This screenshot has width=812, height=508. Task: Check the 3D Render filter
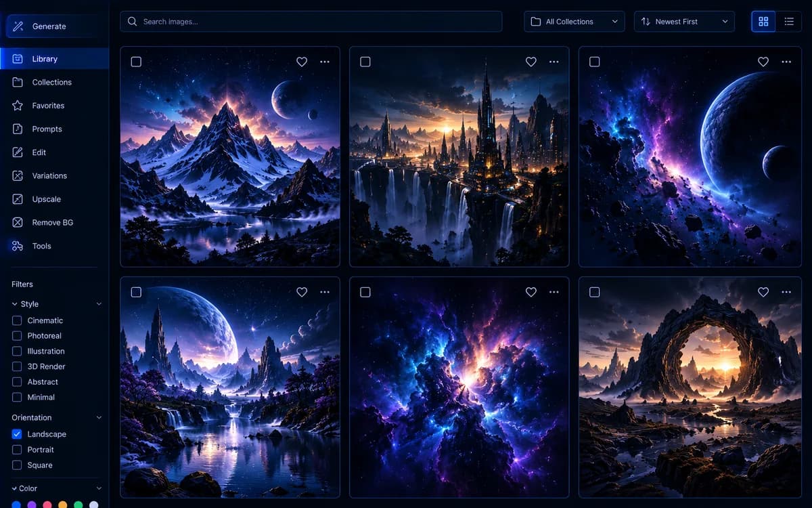pos(17,366)
